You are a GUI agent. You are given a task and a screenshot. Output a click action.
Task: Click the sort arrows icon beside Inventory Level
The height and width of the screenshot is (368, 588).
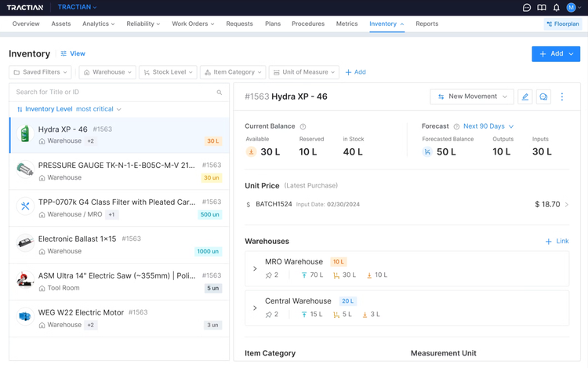(20, 109)
